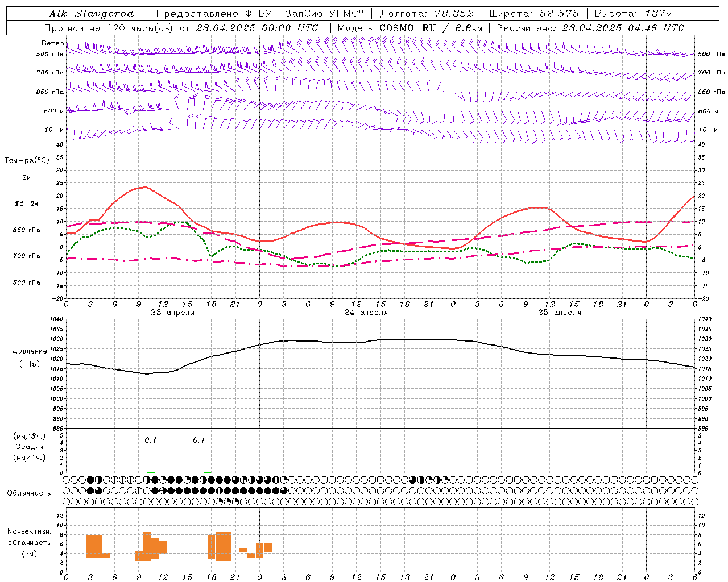Click the 2m temperature curve peak on 23 April
Image resolution: width=728 pixels, height=582 pixels.
[146, 186]
